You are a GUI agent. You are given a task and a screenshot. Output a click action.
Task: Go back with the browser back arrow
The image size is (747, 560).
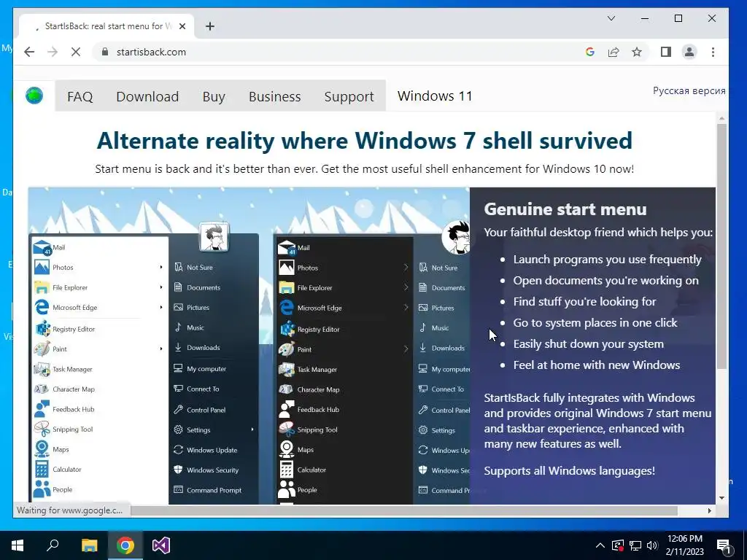tap(29, 52)
